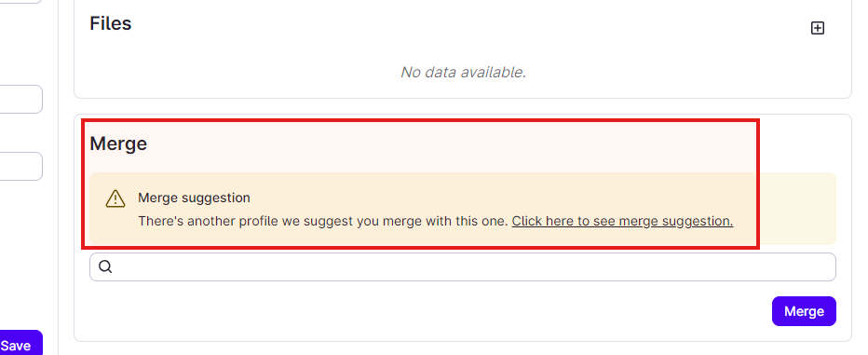Click the magnifier icon in the merge search box

pyautogui.click(x=105, y=266)
